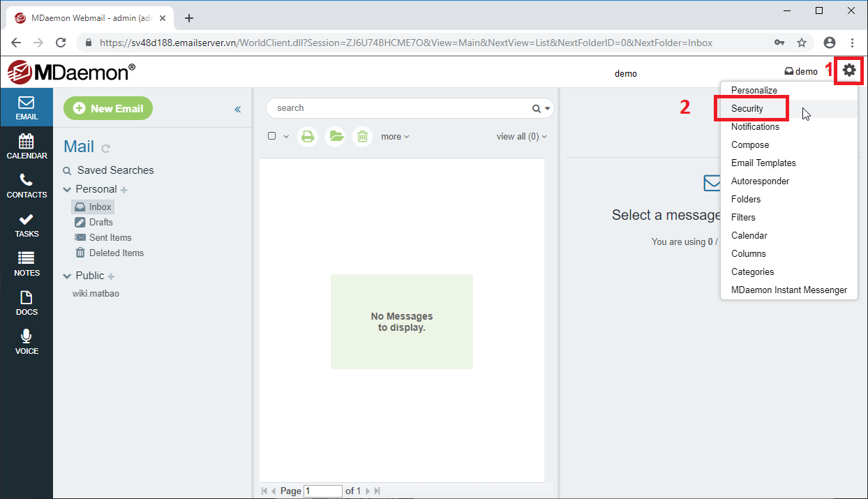
Task: Open the Voice section
Action: [x=27, y=341]
